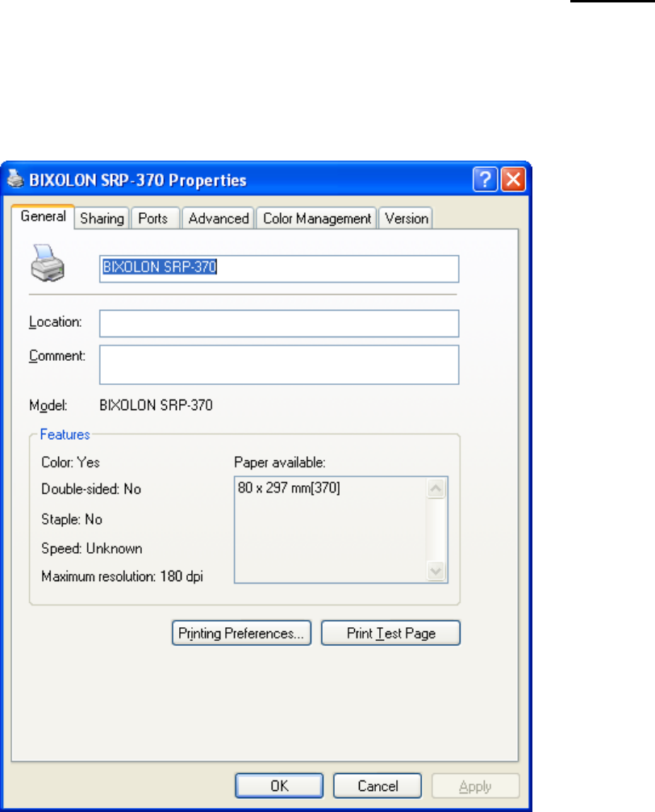Open the Color Management tab
The height and width of the screenshot is (812, 655).
(317, 219)
